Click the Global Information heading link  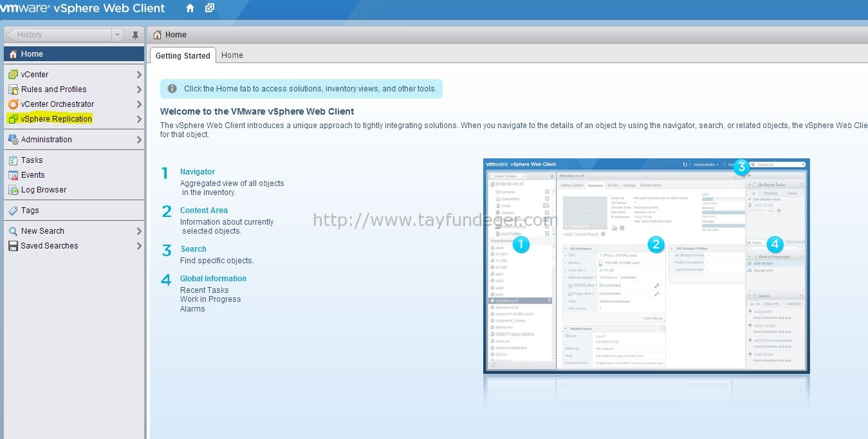213,279
